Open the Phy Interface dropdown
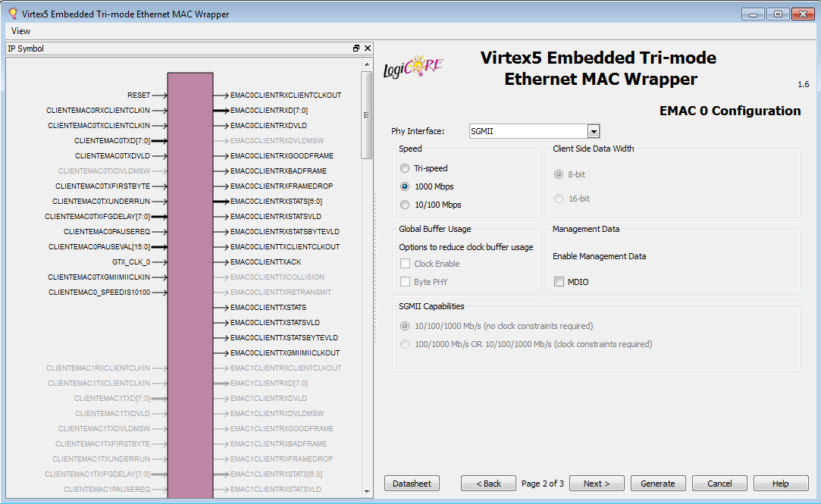Viewport: 821px width, 504px height. coord(594,131)
